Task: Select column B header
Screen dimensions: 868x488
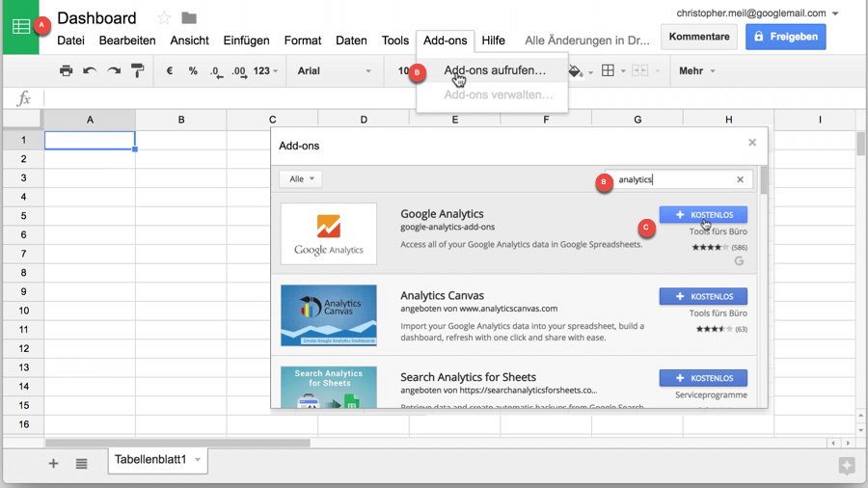Action: point(181,120)
